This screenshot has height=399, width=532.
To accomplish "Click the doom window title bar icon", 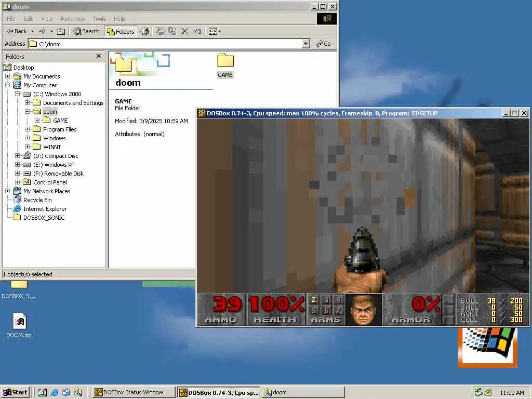I will click(x=7, y=6).
